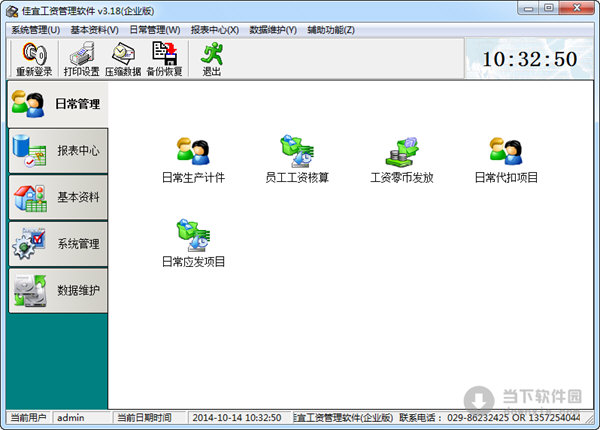Open the 系统管理 sidebar panel

[58, 244]
